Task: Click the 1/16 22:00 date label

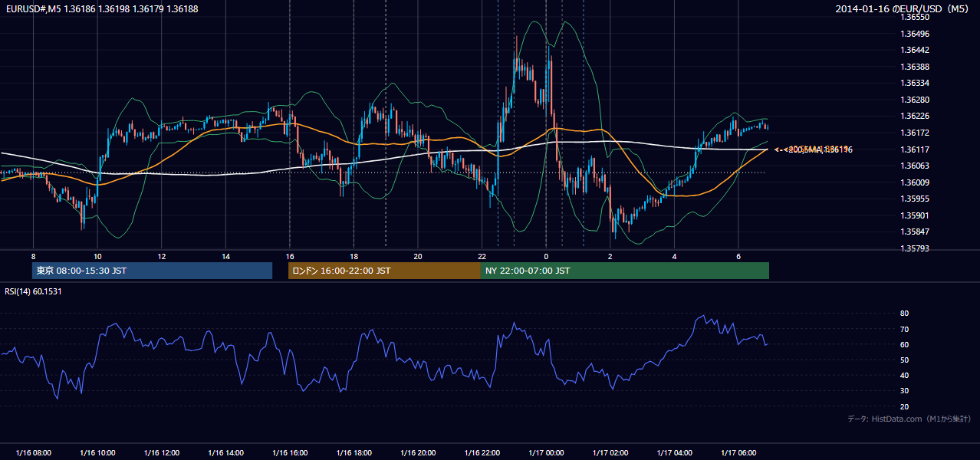Action: tap(482, 453)
